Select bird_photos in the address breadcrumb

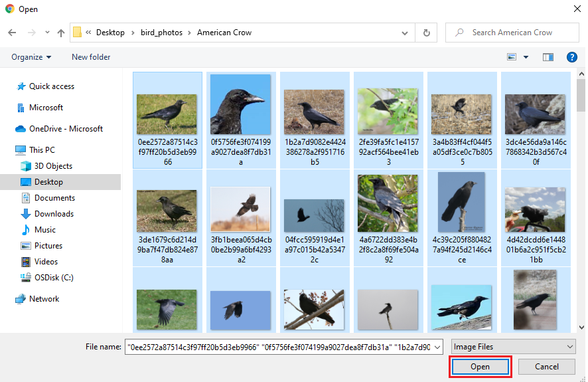(162, 33)
